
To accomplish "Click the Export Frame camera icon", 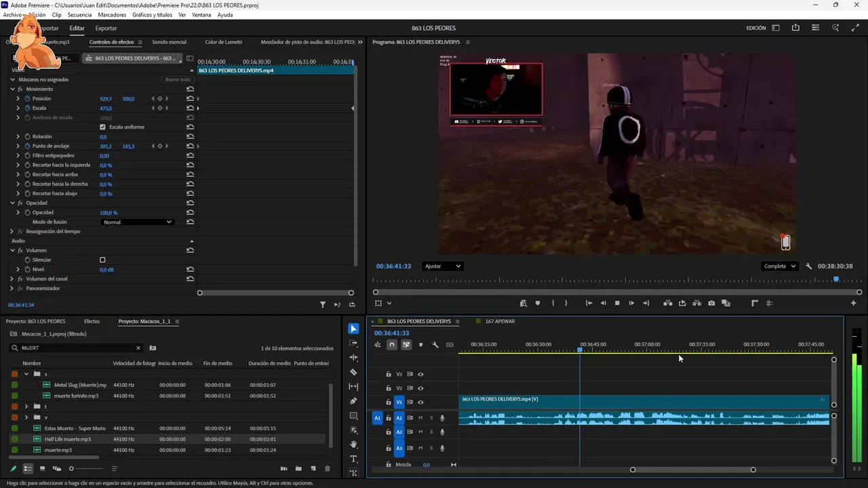I will click(x=711, y=303).
